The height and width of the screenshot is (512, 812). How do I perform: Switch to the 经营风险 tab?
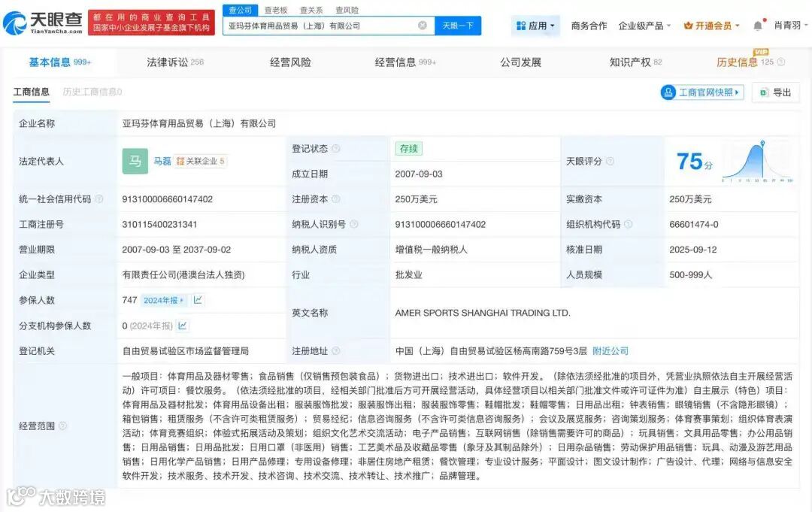[290, 62]
